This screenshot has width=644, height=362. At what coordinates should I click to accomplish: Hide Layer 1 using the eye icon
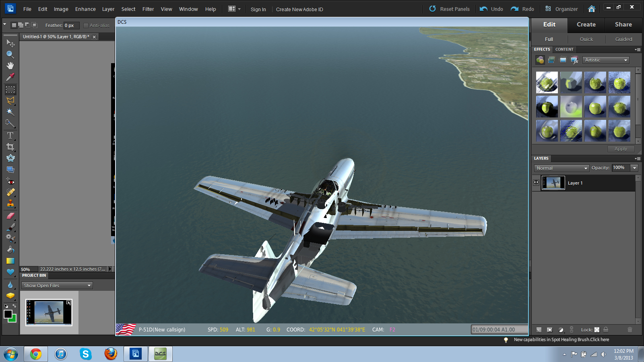click(536, 183)
